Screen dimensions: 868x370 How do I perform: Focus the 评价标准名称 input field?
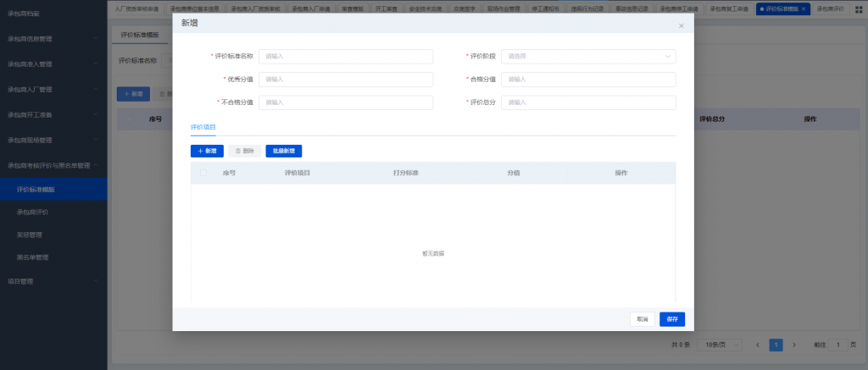point(346,57)
